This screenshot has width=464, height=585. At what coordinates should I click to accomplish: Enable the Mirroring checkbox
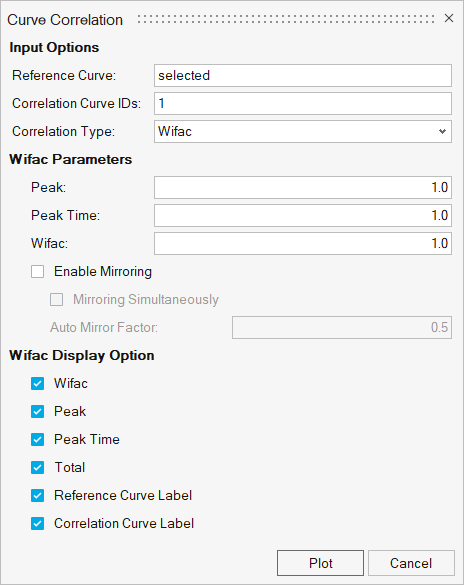37,272
